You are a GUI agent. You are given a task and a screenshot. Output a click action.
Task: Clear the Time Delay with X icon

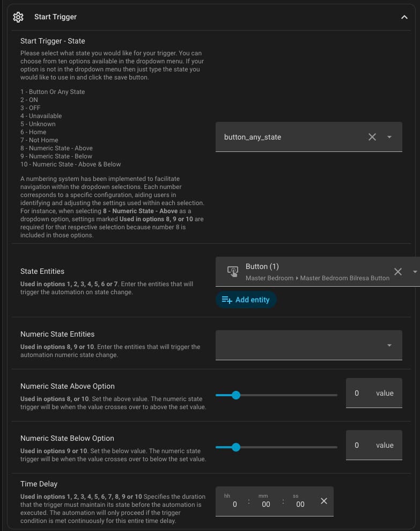point(323,501)
